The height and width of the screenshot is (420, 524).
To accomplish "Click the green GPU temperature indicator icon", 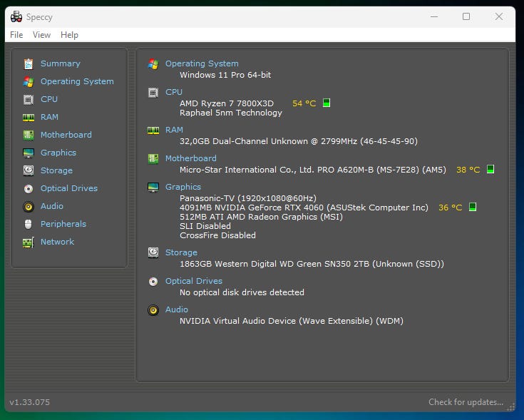I will point(473,207).
